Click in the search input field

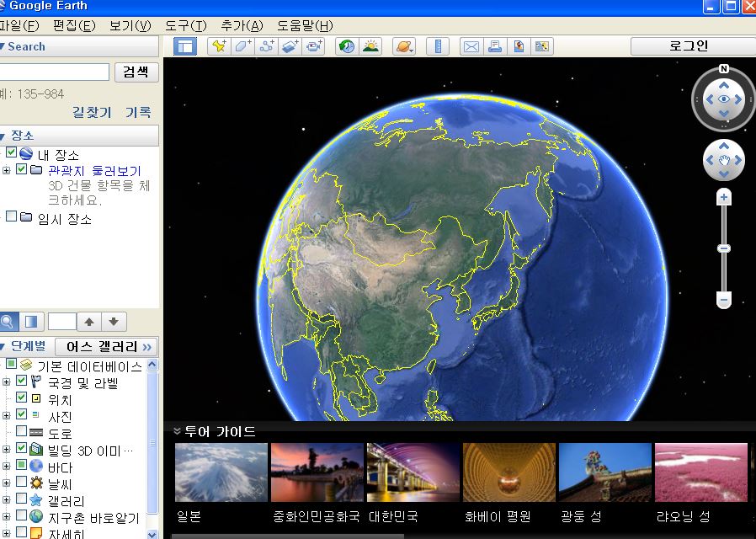[x=54, y=72]
